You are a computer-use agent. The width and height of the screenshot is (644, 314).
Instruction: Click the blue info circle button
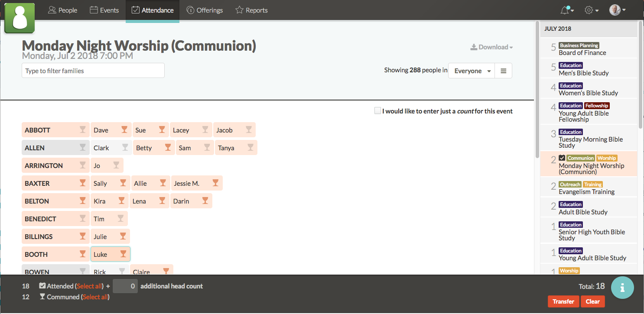[622, 287]
